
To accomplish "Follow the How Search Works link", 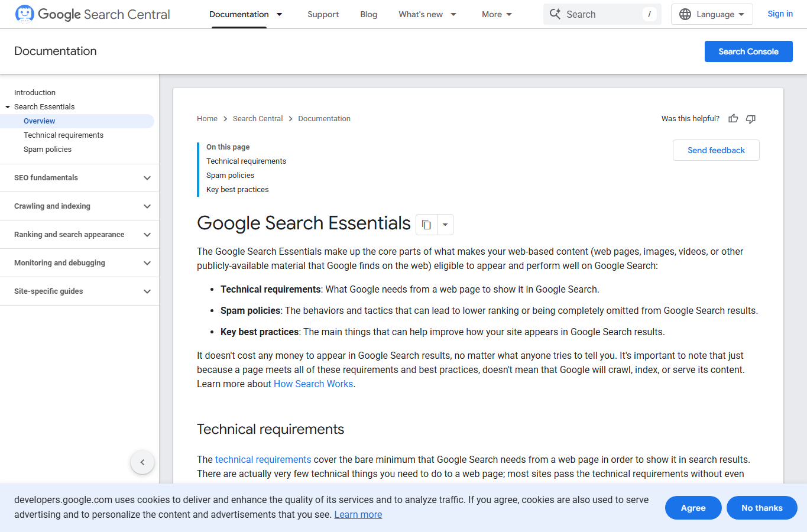I will [x=313, y=384].
